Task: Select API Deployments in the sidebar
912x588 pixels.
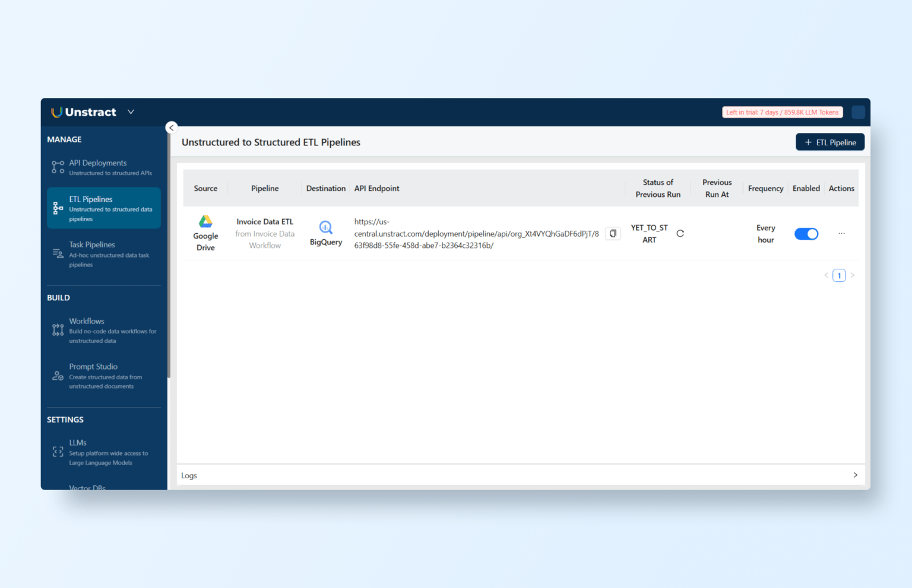Action: (97, 167)
